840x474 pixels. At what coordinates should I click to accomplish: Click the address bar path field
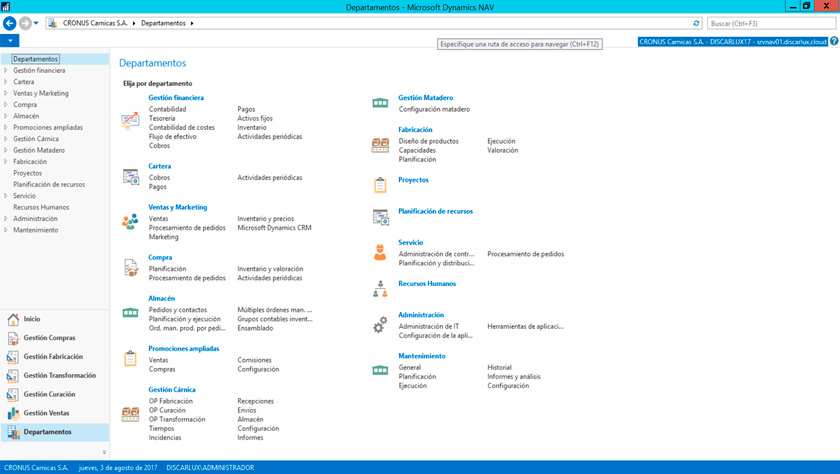pos(375,24)
